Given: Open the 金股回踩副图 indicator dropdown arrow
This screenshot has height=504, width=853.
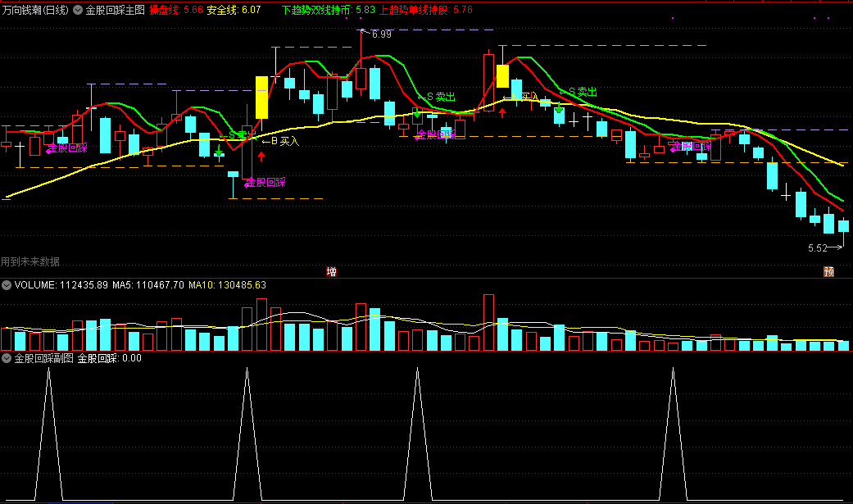Looking at the screenshot, I should click(7, 358).
